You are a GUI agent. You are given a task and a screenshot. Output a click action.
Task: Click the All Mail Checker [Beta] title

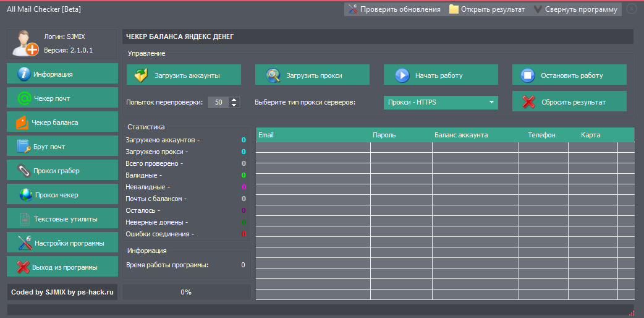(x=44, y=9)
